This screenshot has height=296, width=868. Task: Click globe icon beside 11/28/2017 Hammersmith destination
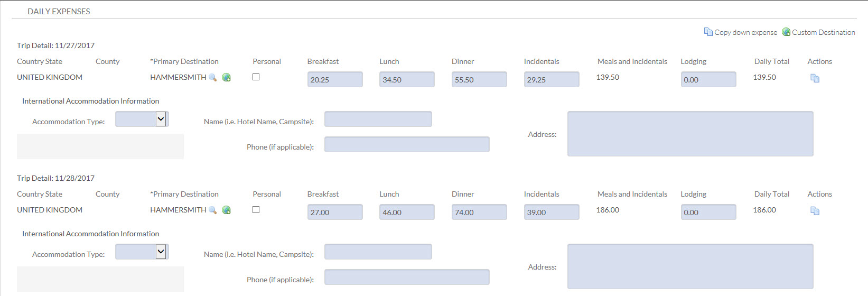click(x=226, y=210)
